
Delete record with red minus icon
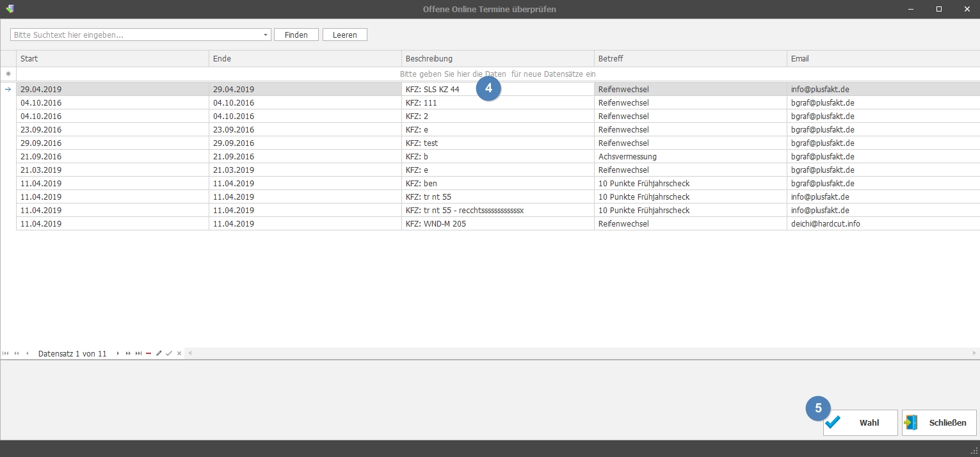pyautogui.click(x=149, y=353)
